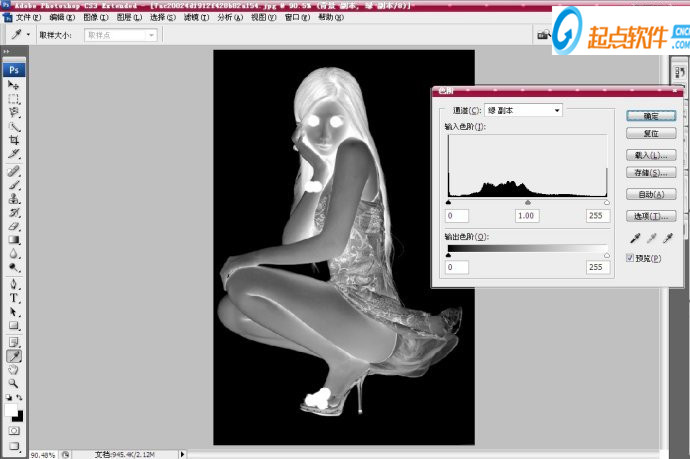Select the Gradient tool

pyautogui.click(x=14, y=240)
